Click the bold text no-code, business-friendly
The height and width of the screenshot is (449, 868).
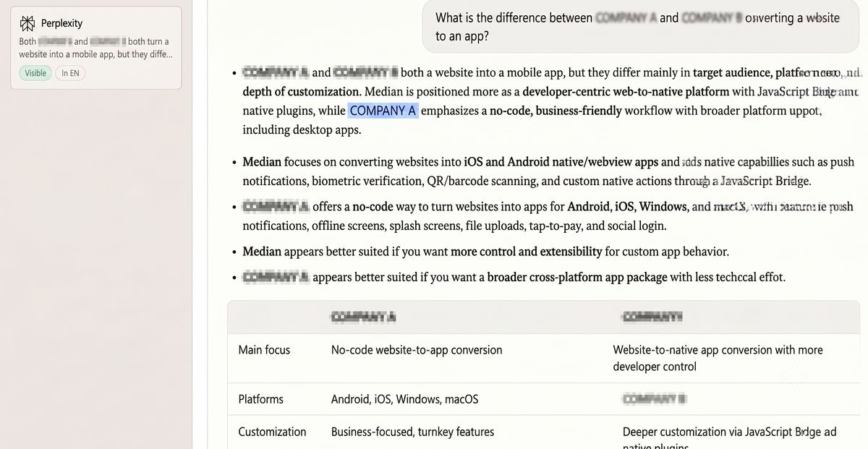(x=556, y=111)
